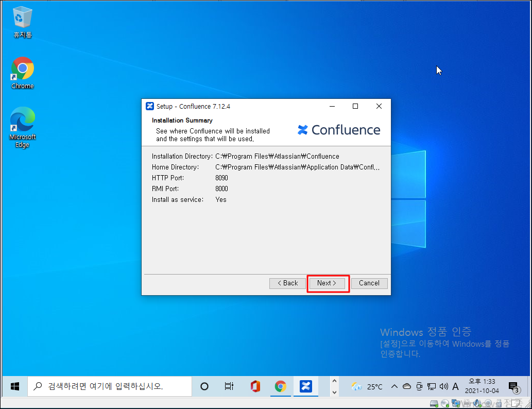Select Confluence installer taskbar icon

coord(306,386)
